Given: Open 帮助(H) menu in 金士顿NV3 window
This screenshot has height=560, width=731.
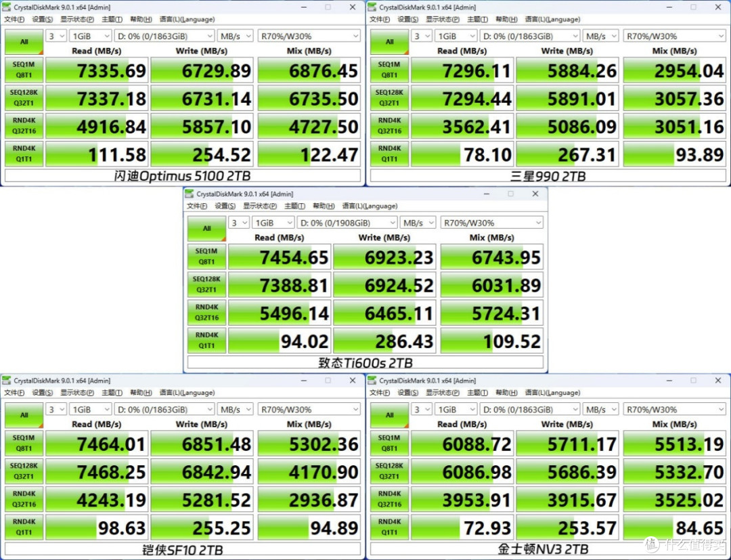Looking at the screenshot, I should tap(506, 393).
